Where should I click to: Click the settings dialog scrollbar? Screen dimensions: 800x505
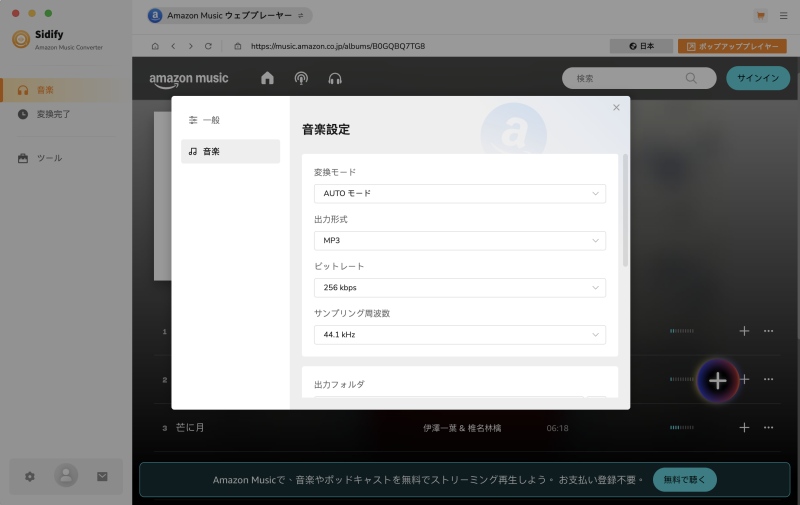[x=625, y=210]
